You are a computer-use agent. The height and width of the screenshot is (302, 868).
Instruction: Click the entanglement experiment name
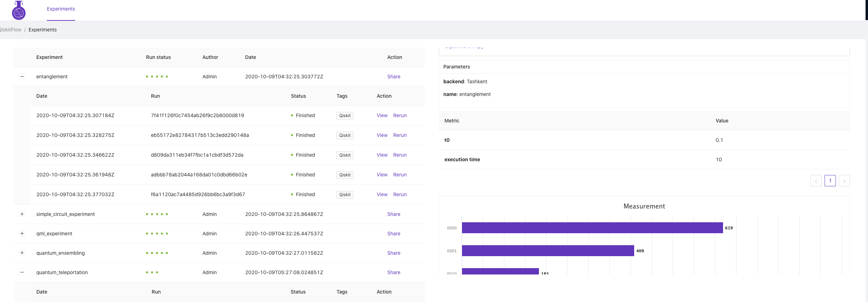[52, 77]
